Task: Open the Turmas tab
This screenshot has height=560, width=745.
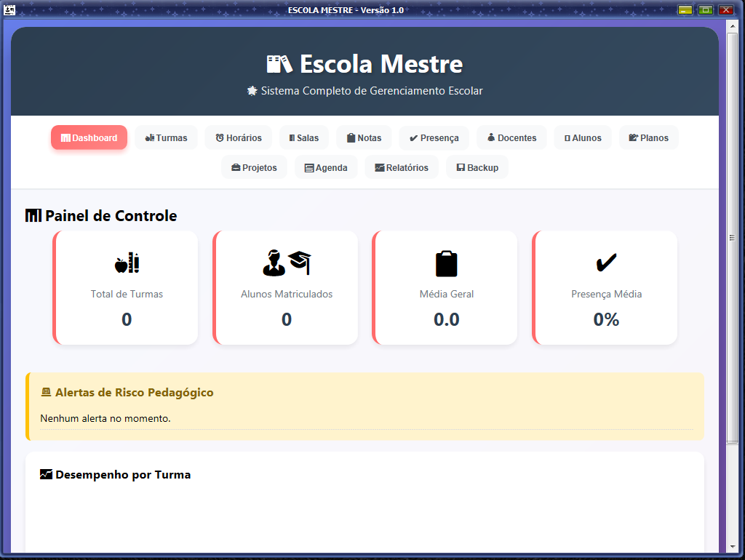Action: (167, 137)
